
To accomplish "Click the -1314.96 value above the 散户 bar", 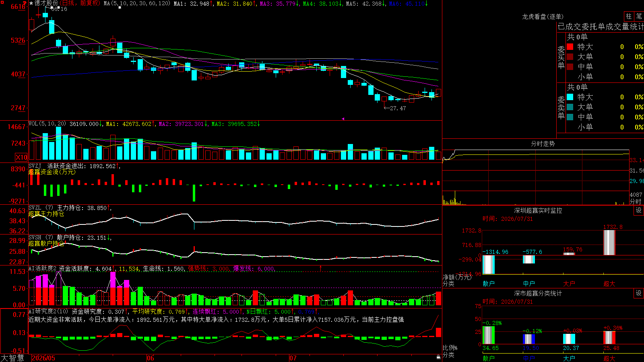I will 495,252.
